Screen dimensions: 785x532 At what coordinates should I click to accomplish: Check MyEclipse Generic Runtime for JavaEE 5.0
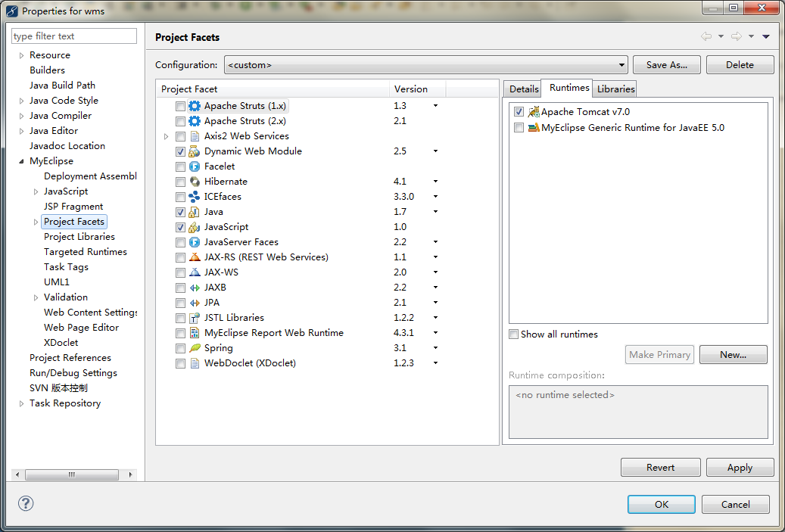tap(519, 128)
